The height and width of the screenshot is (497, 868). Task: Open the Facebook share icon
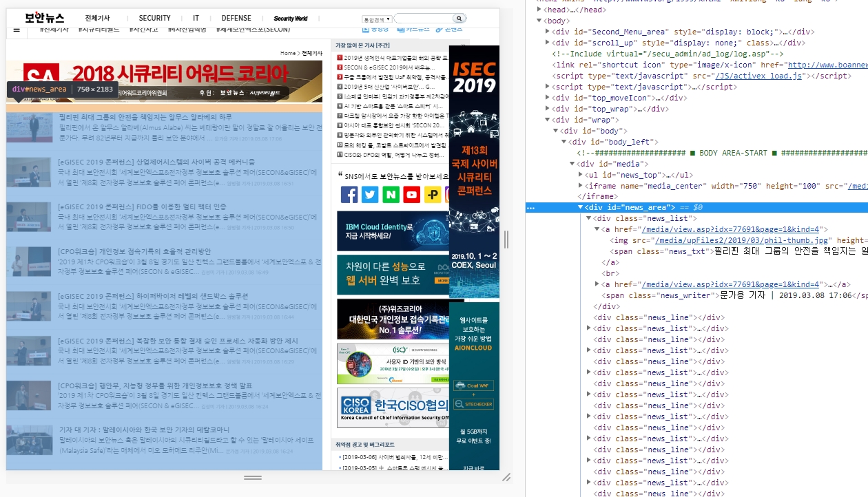coord(349,195)
